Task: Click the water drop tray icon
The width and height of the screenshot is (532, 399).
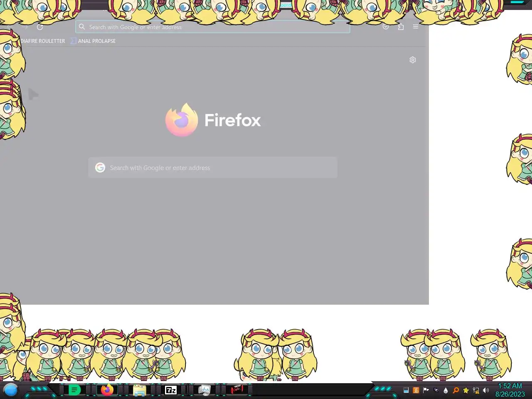Action: point(446,390)
